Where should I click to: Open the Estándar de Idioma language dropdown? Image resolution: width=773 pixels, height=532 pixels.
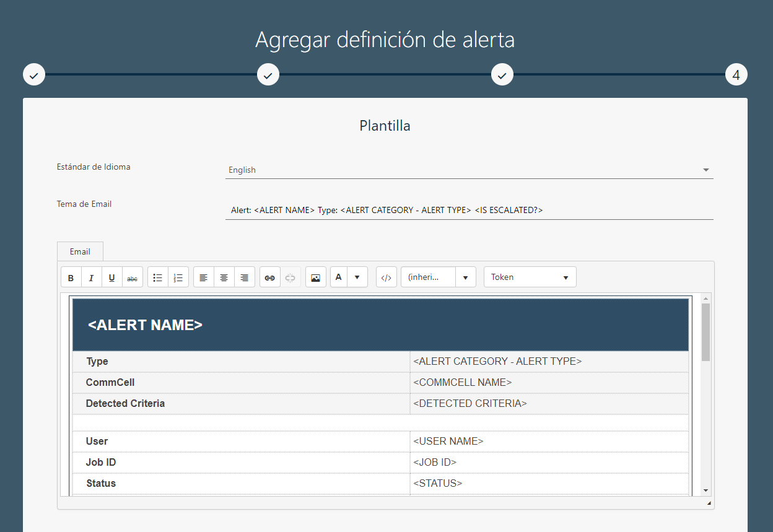pyautogui.click(x=469, y=170)
